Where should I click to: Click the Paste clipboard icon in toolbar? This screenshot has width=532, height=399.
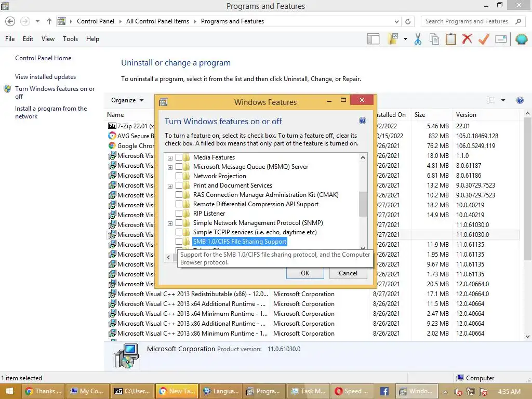[x=450, y=39]
